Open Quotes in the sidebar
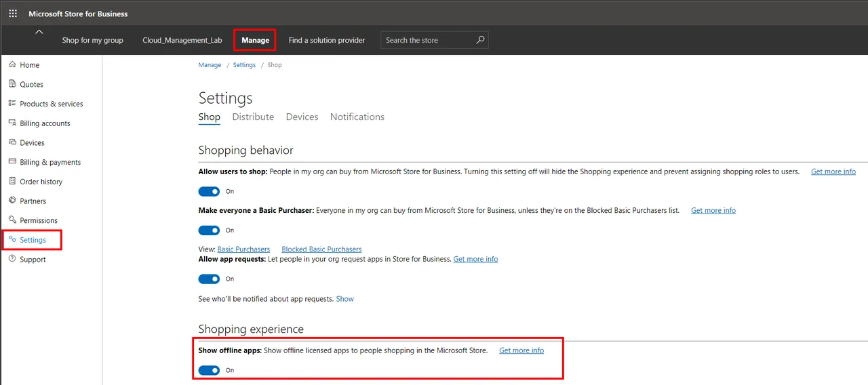This screenshot has height=385, width=868. pos(32,85)
